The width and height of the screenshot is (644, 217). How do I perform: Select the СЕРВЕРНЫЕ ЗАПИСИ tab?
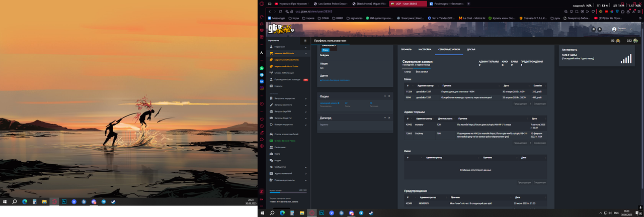449,50
